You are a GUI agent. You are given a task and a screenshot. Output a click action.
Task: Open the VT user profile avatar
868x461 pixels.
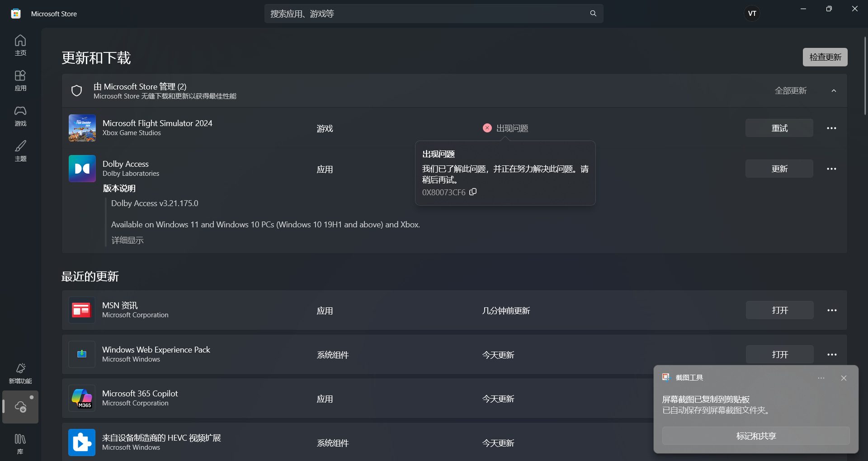pyautogui.click(x=752, y=14)
